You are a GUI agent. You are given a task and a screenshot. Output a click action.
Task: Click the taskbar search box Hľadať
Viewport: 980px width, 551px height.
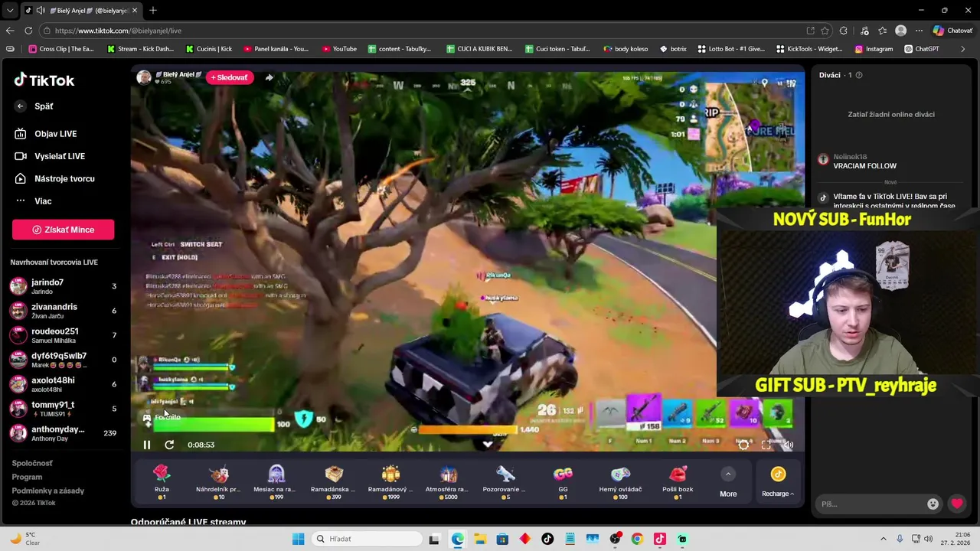(x=367, y=539)
